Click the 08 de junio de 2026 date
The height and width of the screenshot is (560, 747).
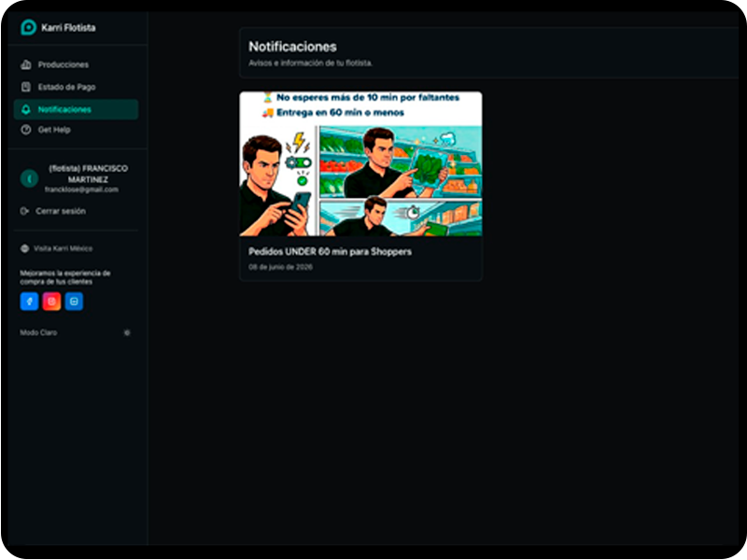coord(280,267)
